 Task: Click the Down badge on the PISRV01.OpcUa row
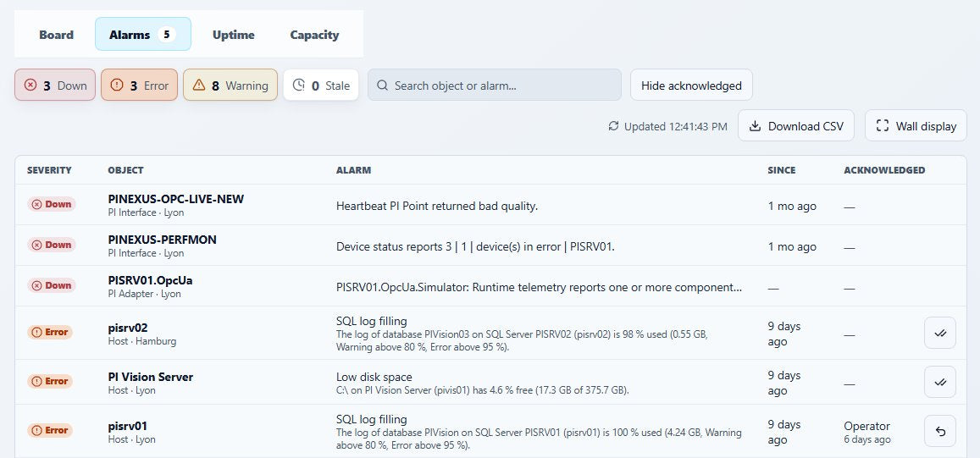click(52, 285)
